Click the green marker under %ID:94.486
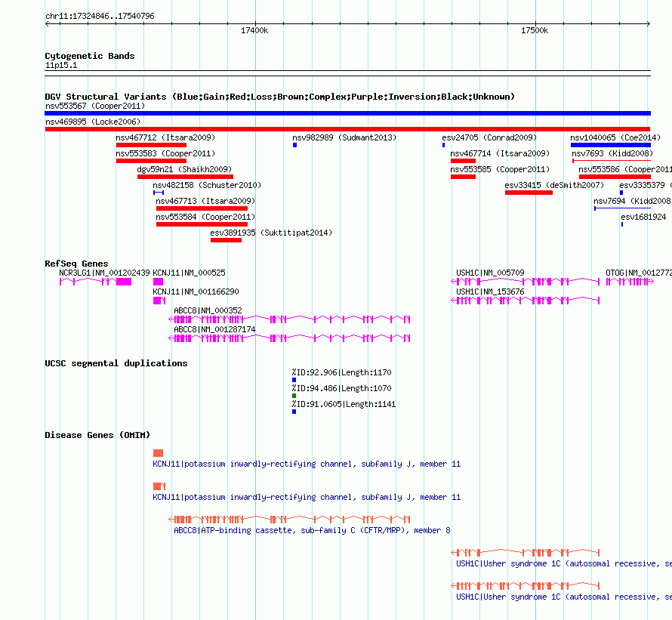 pos(294,396)
